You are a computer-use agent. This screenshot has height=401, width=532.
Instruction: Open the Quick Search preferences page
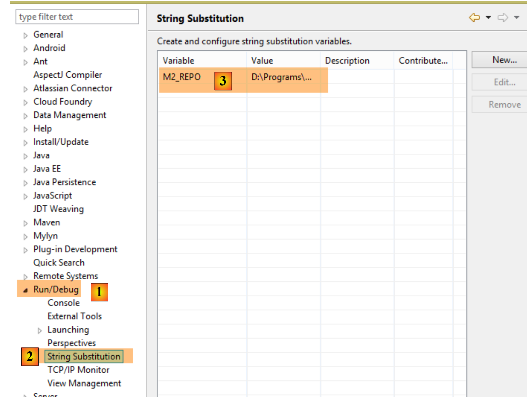(59, 263)
